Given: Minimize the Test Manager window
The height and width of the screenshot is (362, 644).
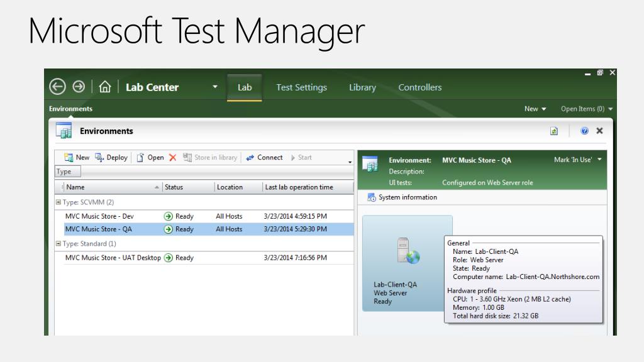Looking at the screenshot, I should point(588,74).
